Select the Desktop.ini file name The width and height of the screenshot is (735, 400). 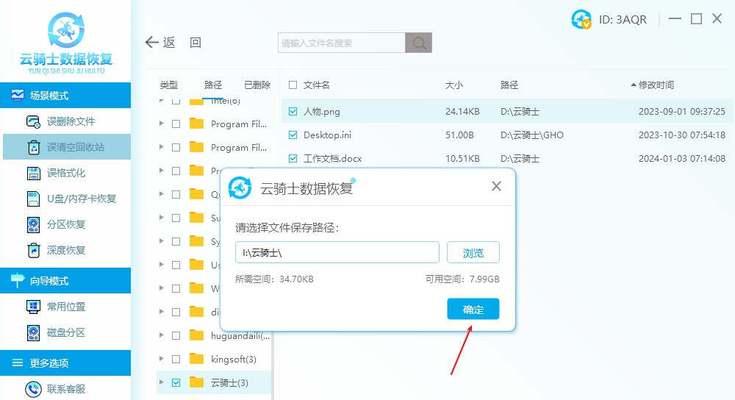[x=327, y=135]
